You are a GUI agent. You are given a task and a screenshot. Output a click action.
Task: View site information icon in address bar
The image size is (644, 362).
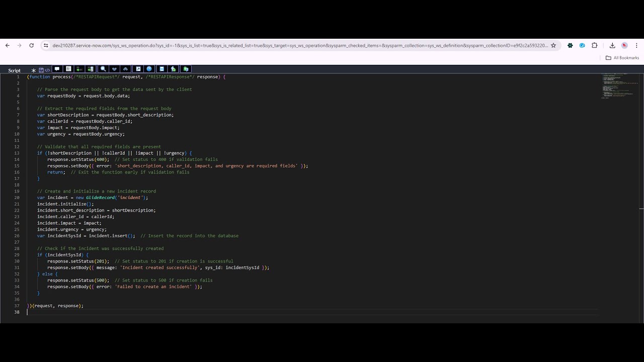pos(46,45)
